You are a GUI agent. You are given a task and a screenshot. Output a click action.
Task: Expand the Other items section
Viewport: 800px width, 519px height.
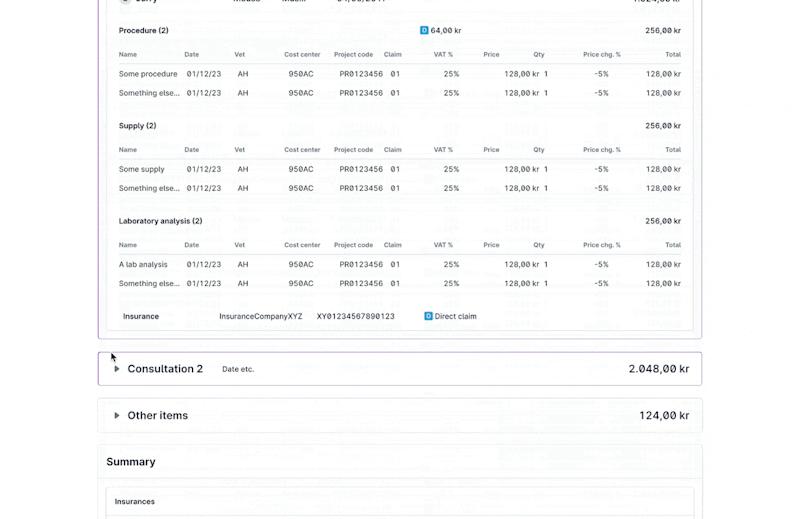click(x=116, y=415)
